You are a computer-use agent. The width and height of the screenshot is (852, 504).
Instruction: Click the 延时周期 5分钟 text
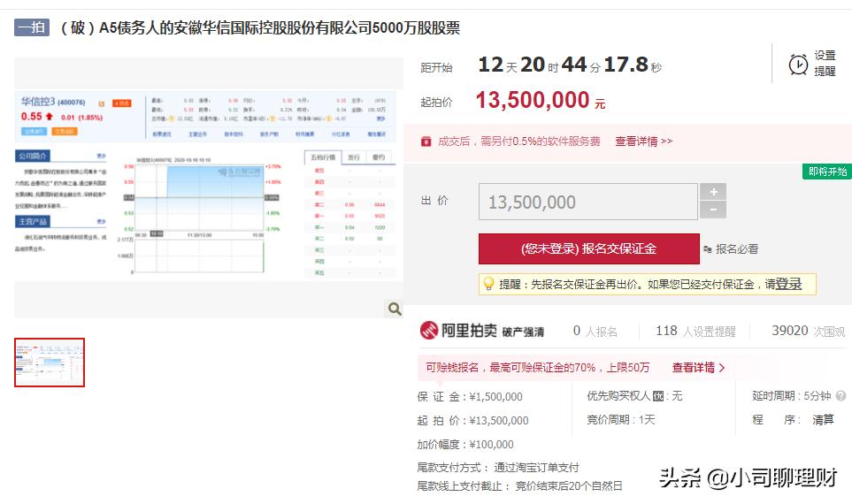pos(792,396)
